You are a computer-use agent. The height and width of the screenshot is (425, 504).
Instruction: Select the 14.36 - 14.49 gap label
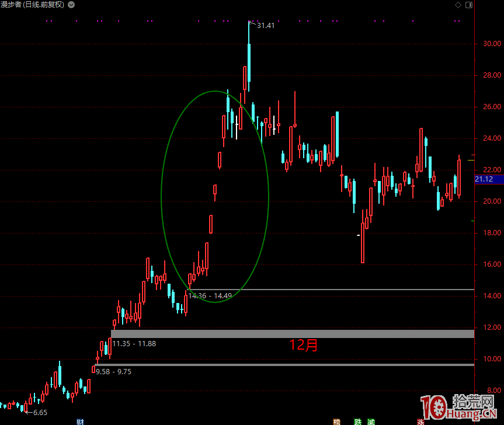210,295
